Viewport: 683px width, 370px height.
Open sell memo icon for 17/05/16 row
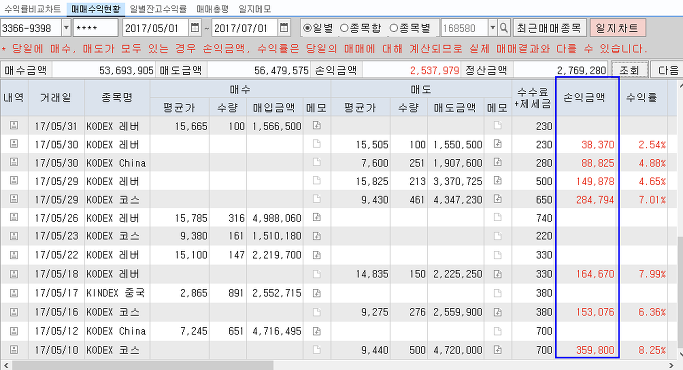click(498, 312)
